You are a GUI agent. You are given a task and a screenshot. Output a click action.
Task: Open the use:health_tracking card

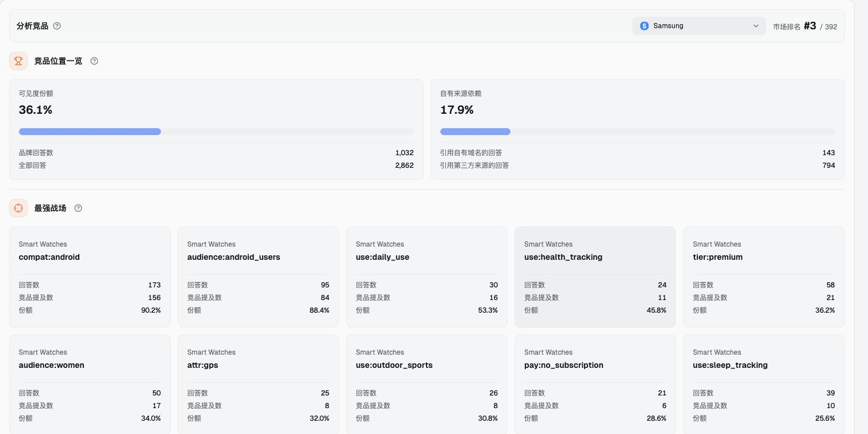tap(595, 277)
